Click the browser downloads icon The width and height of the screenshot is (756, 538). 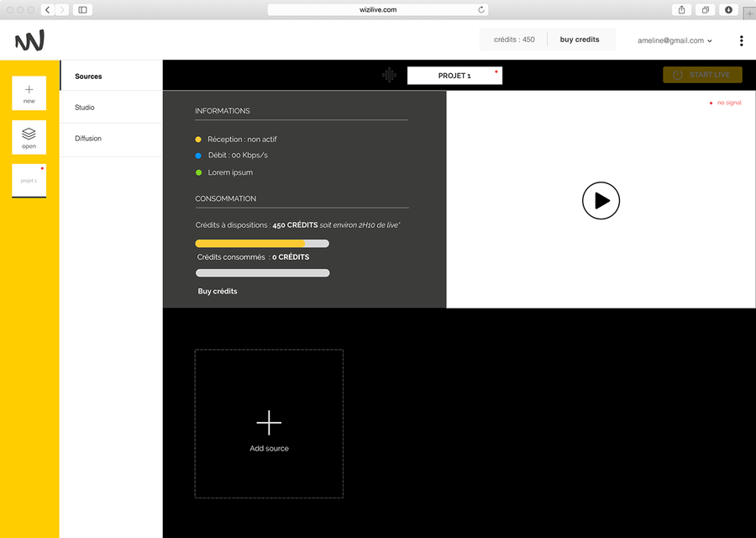click(x=728, y=10)
